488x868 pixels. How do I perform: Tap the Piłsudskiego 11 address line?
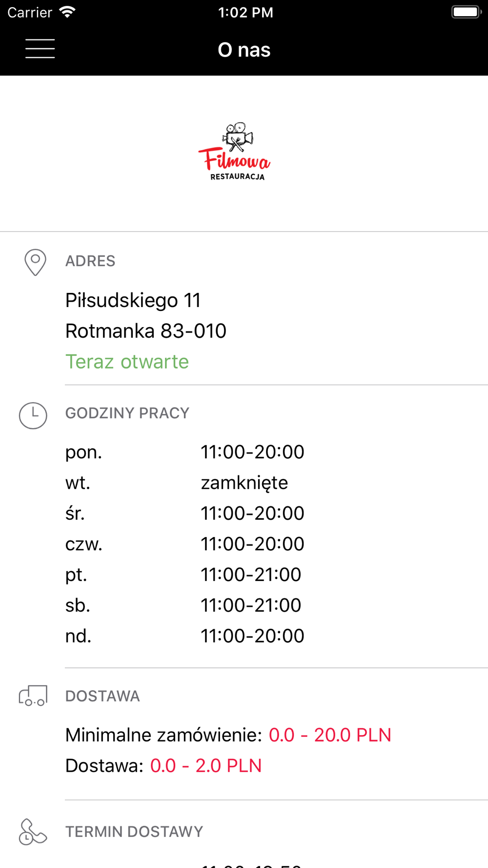tap(133, 300)
